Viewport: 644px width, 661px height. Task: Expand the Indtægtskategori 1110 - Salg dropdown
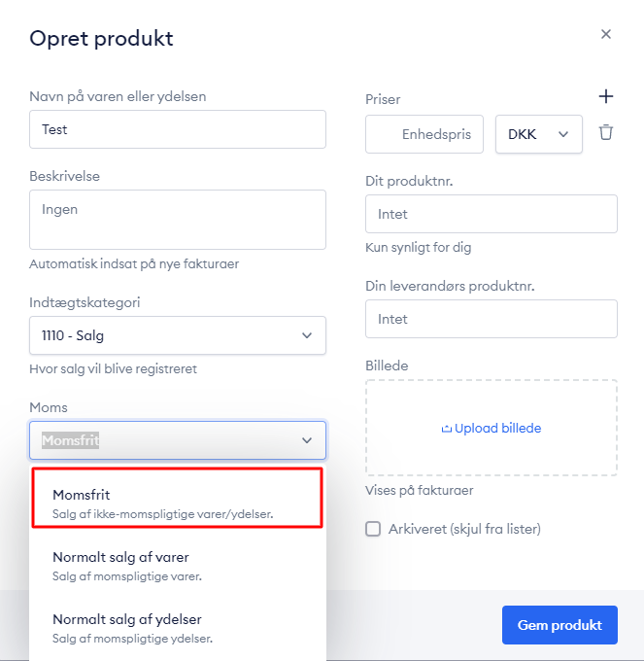click(178, 335)
